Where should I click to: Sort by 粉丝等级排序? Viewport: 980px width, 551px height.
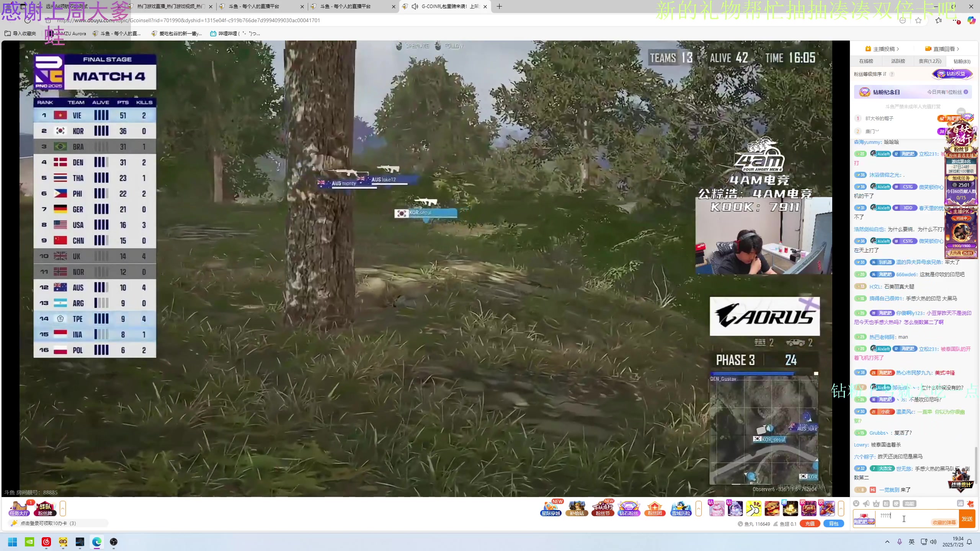[870, 74]
